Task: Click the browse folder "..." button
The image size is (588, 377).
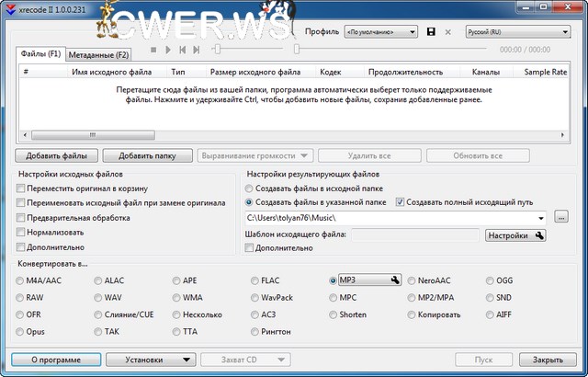Action: coord(561,217)
